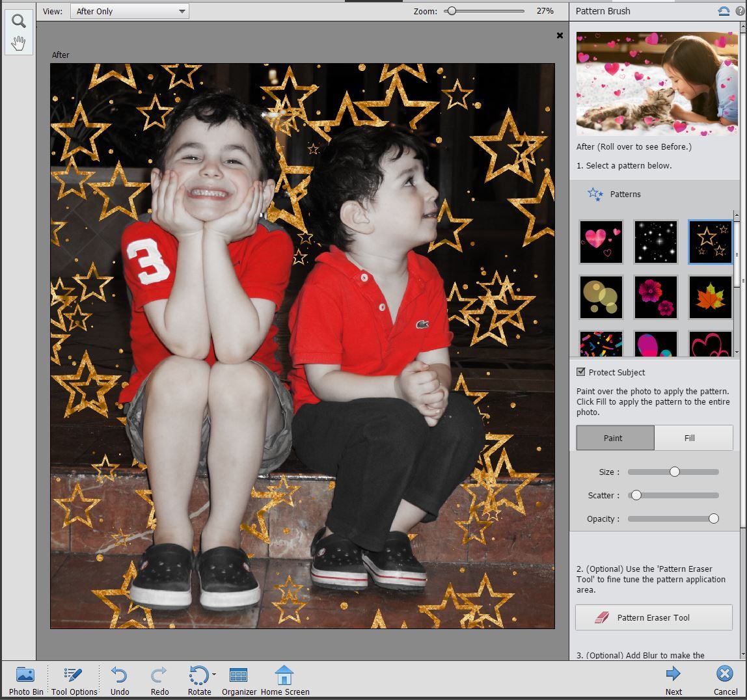Open the Photo Bin
747x700 pixels.
point(25,678)
